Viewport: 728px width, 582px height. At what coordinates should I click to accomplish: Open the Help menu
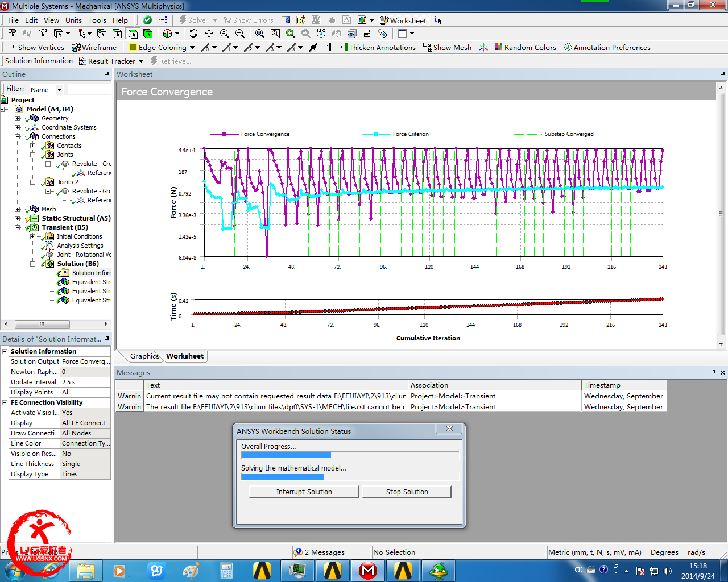(120, 20)
